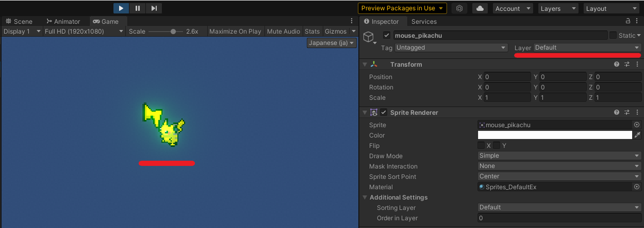
Task: Open the Draw Mode Simple dropdown
Action: [x=559, y=156]
